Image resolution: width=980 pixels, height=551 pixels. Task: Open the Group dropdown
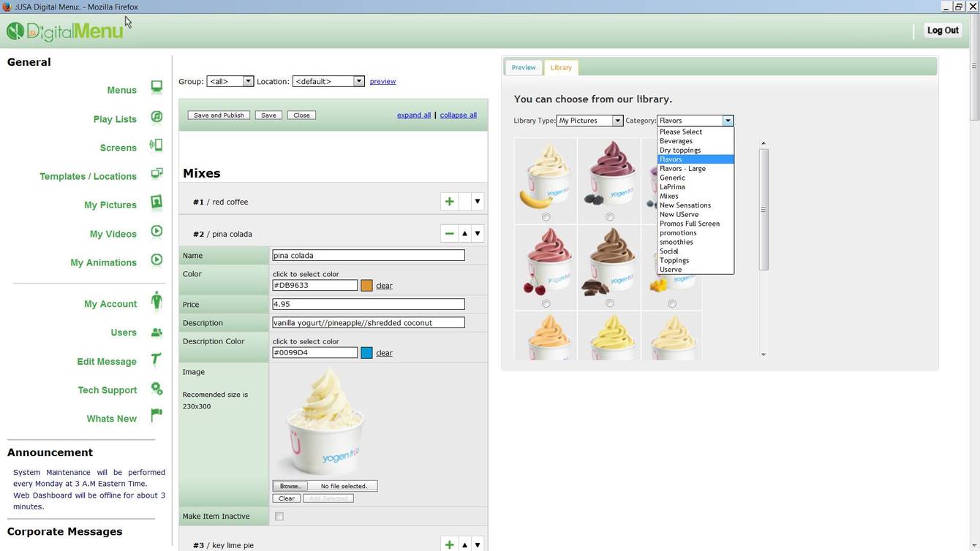point(230,81)
